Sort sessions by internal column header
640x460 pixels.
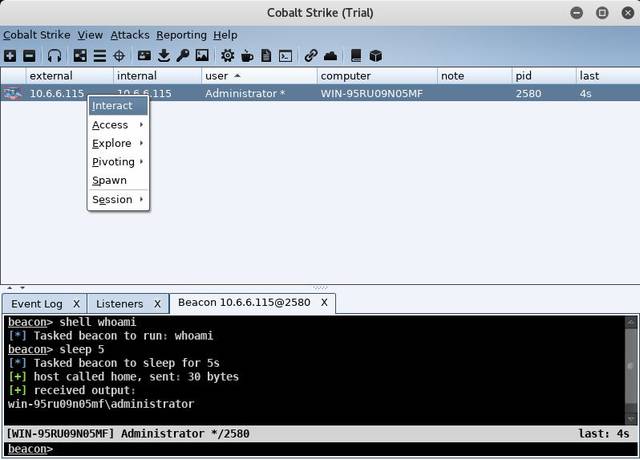[157, 76]
